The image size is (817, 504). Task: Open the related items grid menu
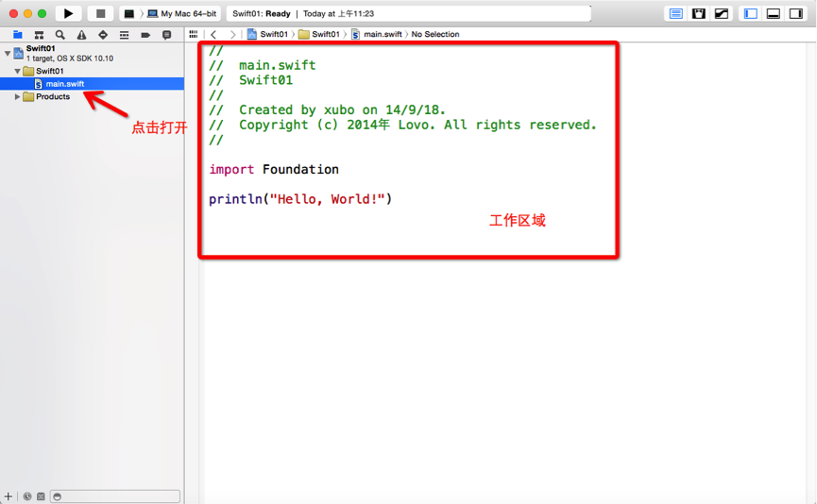[194, 34]
